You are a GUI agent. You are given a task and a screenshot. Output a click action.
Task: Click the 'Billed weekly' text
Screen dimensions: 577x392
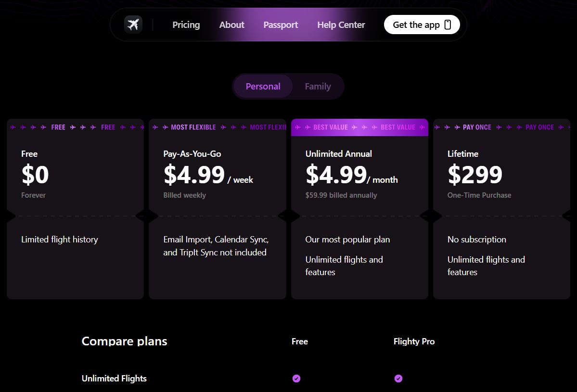pos(185,195)
